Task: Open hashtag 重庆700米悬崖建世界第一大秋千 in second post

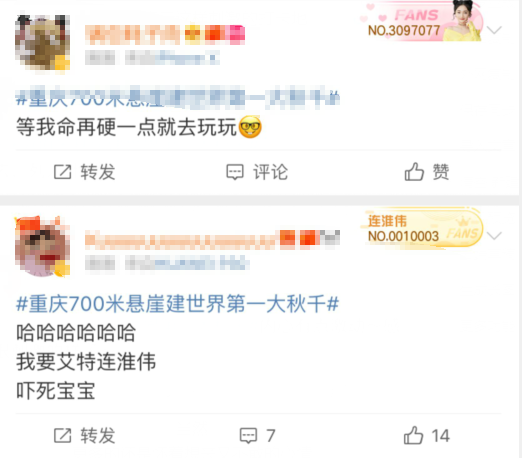Action: click(x=177, y=304)
